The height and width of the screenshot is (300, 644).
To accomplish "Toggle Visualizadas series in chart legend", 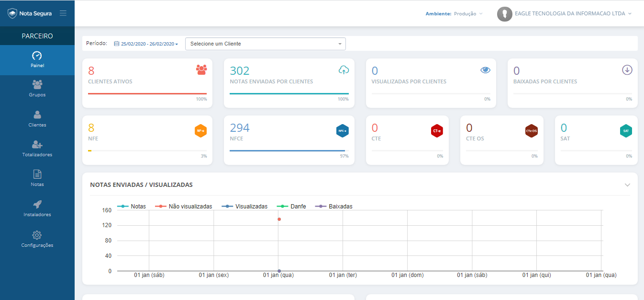I will click(245, 207).
